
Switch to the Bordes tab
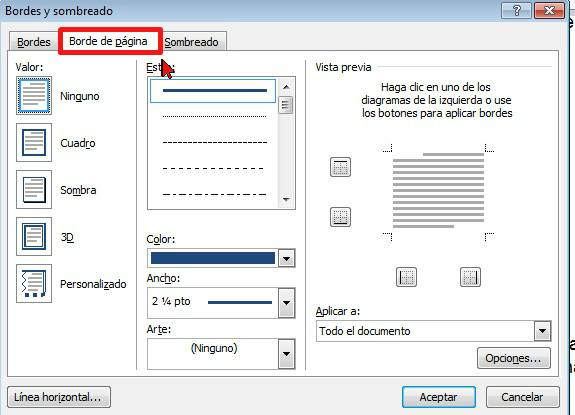33,42
